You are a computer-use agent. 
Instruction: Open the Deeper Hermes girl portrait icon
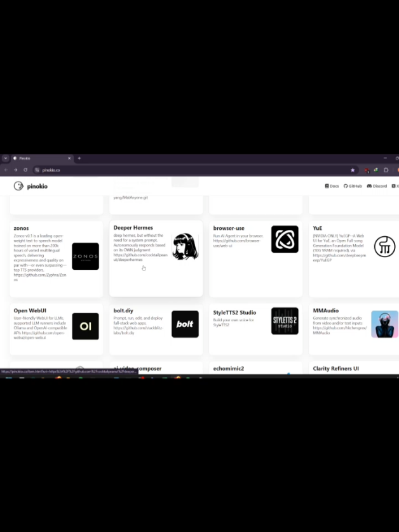(185, 246)
